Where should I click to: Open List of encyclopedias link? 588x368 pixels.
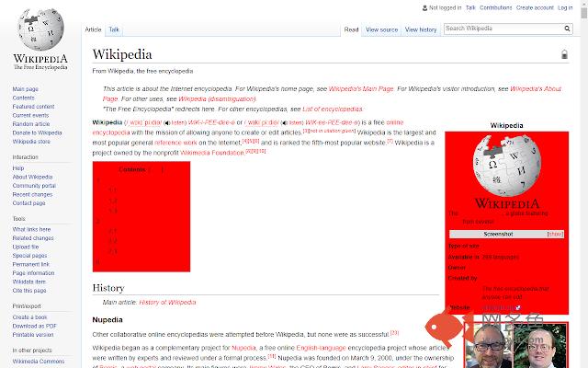pyautogui.click(x=333, y=109)
